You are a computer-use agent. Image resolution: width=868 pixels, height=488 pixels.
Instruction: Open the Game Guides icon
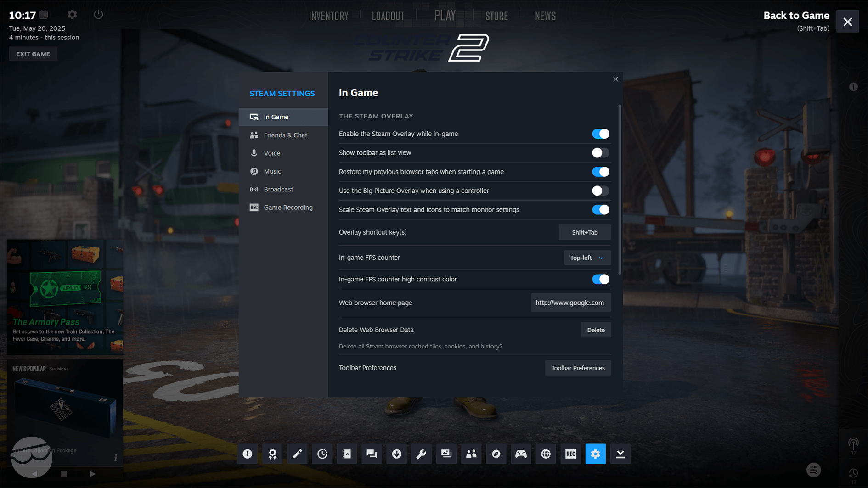347,454
